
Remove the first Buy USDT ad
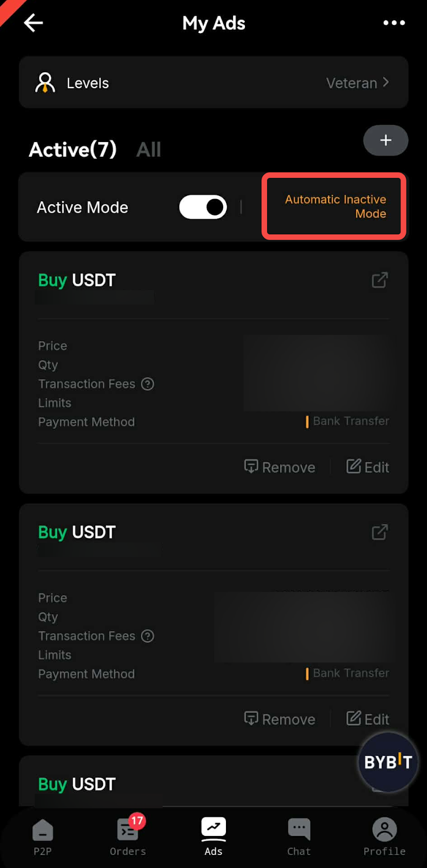coord(280,467)
